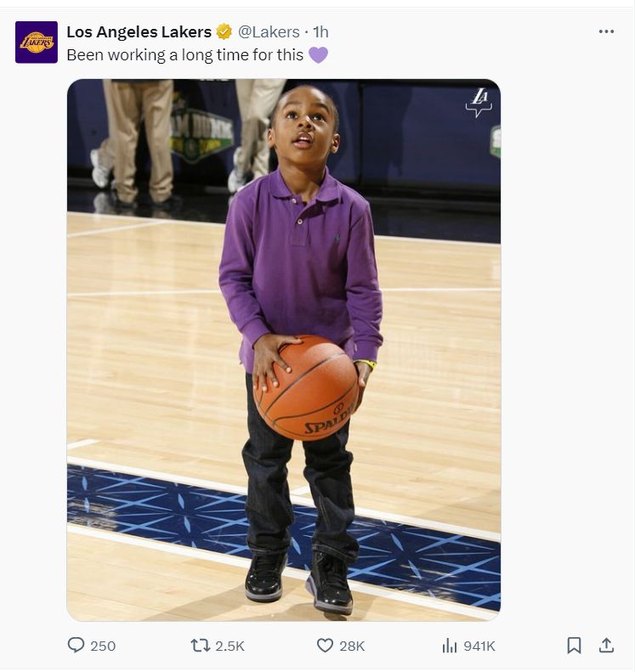Bookmark this Lakers tweet

click(574, 646)
